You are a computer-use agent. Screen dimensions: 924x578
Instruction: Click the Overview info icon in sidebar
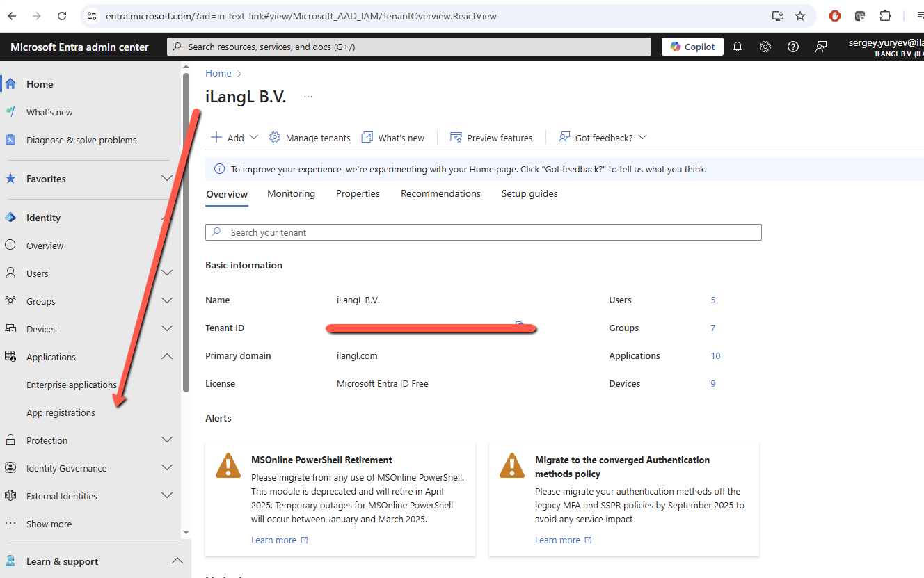click(10, 246)
